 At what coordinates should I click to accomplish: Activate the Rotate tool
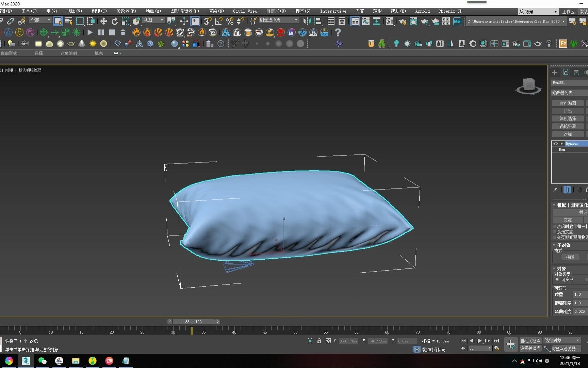(x=115, y=21)
